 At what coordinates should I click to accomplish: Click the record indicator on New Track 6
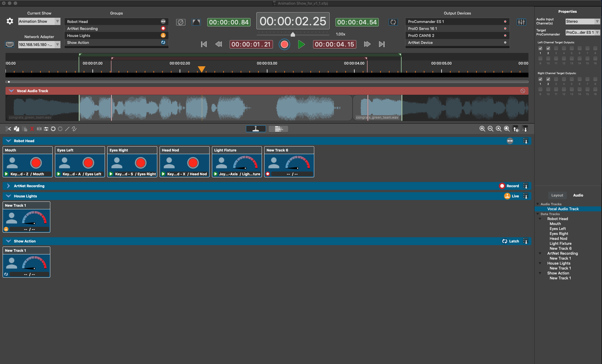pos(268,174)
